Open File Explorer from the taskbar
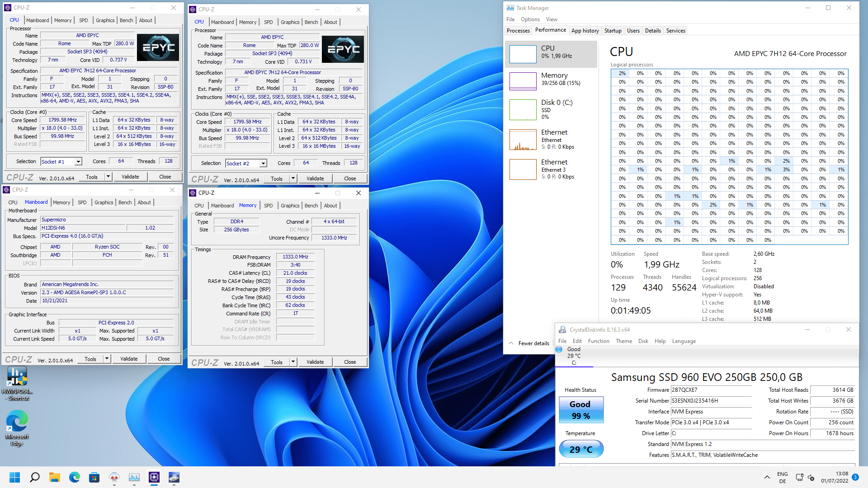 (x=55, y=477)
